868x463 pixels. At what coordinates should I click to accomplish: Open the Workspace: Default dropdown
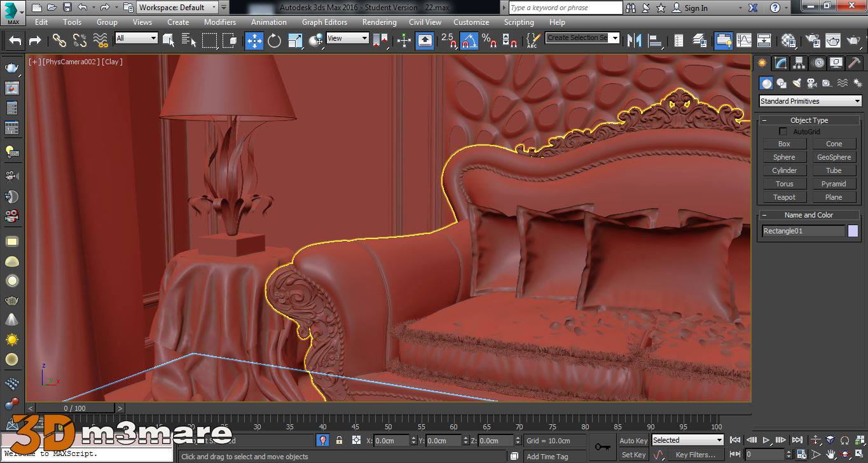[177, 8]
